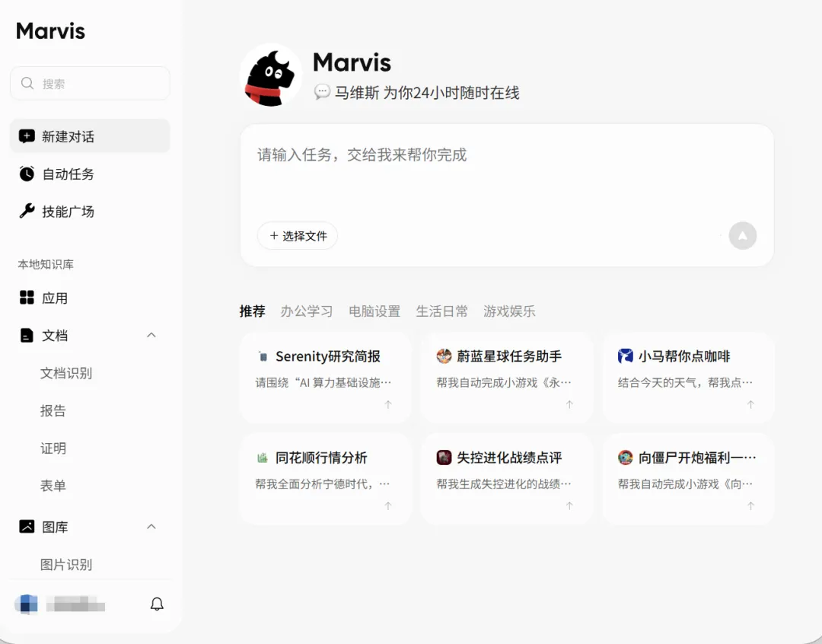822x644 pixels.
Task: Click the Serenity研究简报 card title
Action: pos(328,356)
